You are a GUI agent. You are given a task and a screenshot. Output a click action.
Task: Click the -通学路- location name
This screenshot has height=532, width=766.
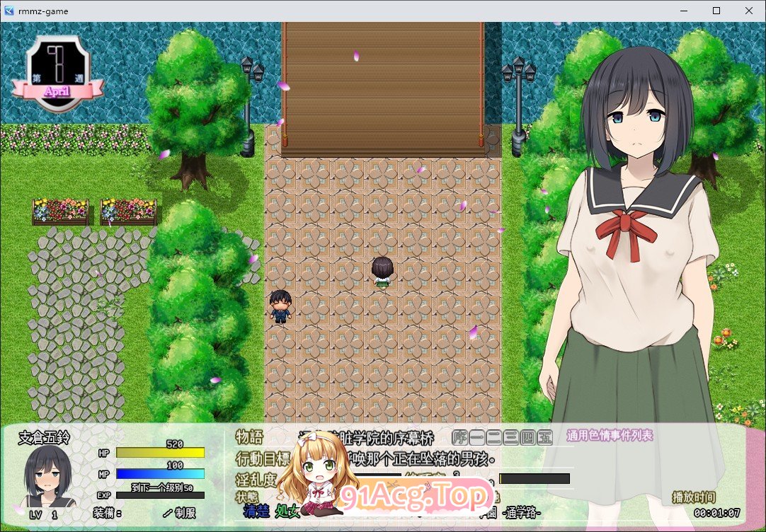521,512
